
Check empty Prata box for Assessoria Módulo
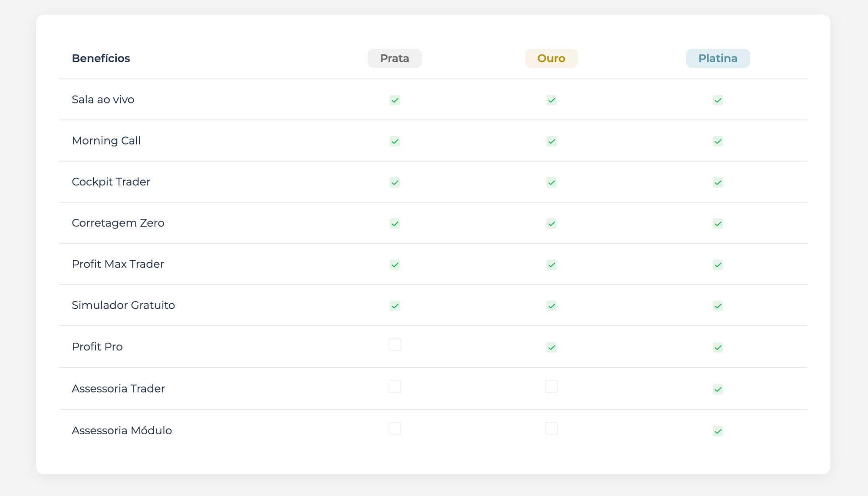click(x=395, y=429)
